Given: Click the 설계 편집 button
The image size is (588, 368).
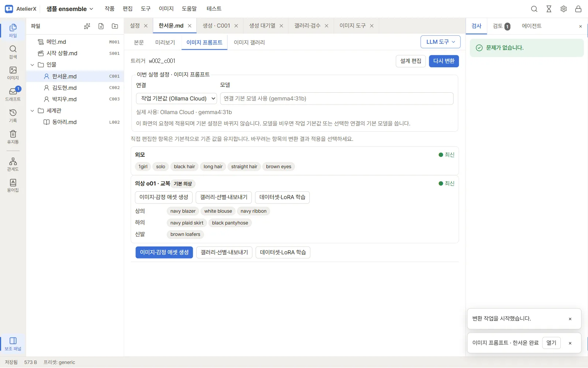Looking at the screenshot, I should pyautogui.click(x=410, y=61).
